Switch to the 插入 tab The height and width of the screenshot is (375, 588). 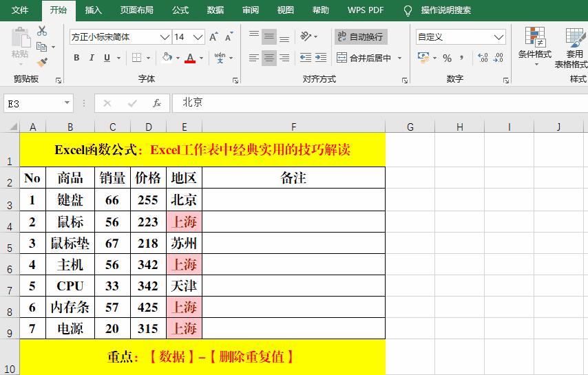tap(94, 10)
